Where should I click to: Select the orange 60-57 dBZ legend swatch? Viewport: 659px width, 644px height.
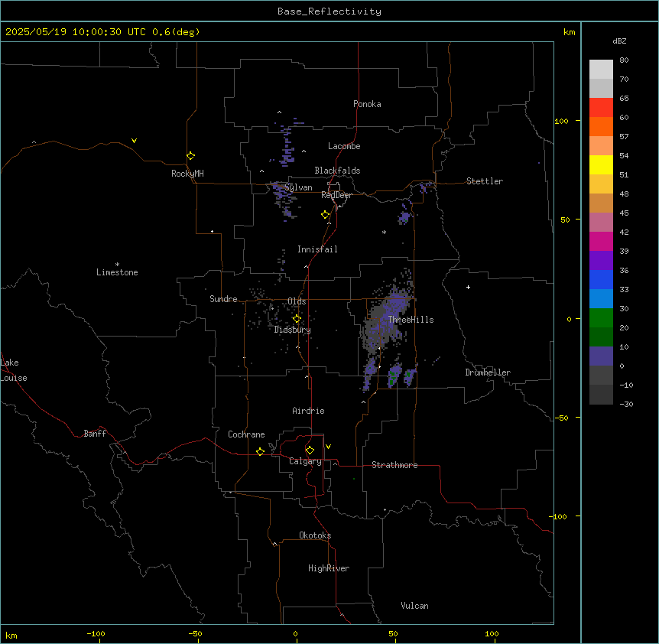click(x=601, y=126)
